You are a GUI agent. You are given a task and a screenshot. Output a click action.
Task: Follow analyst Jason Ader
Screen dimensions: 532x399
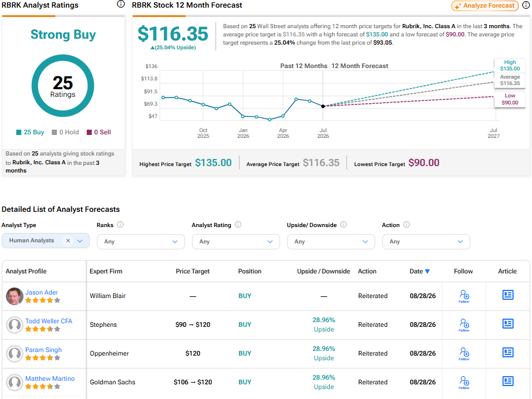click(464, 296)
